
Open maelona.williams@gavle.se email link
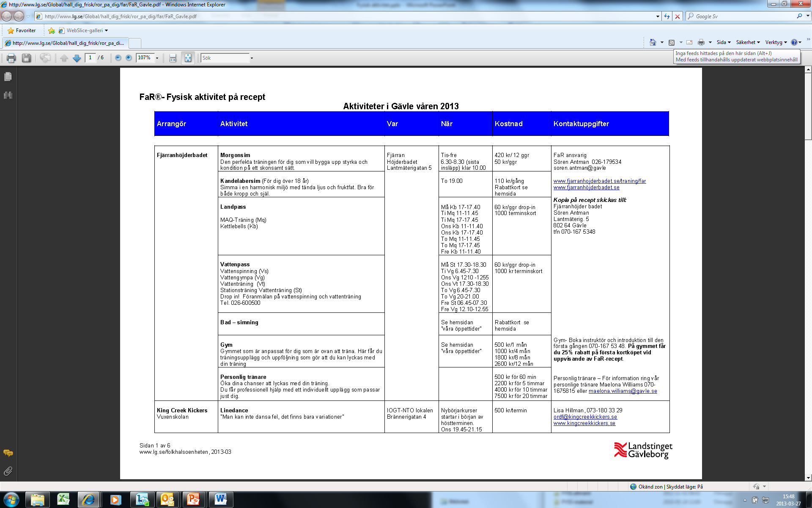point(623,391)
